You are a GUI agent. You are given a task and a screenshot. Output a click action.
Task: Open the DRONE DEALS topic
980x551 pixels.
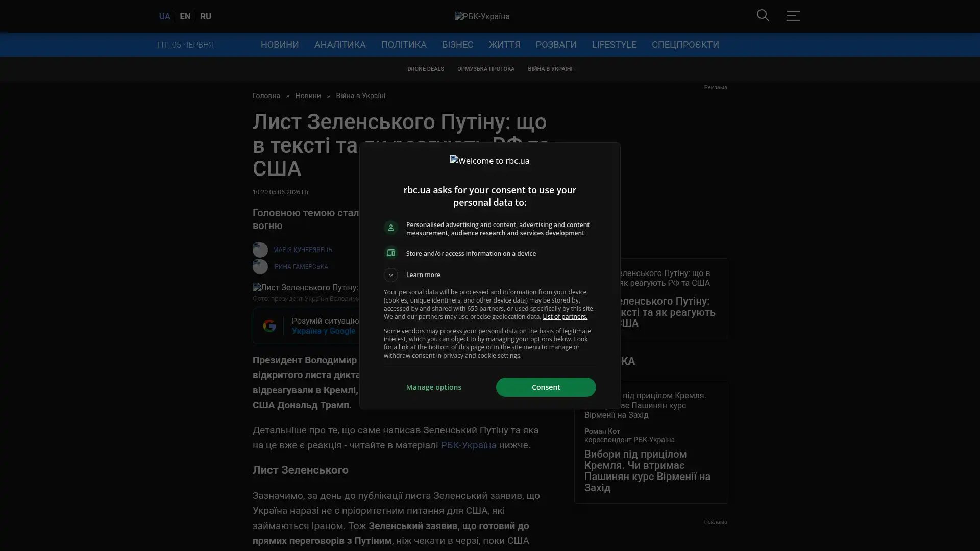click(426, 69)
